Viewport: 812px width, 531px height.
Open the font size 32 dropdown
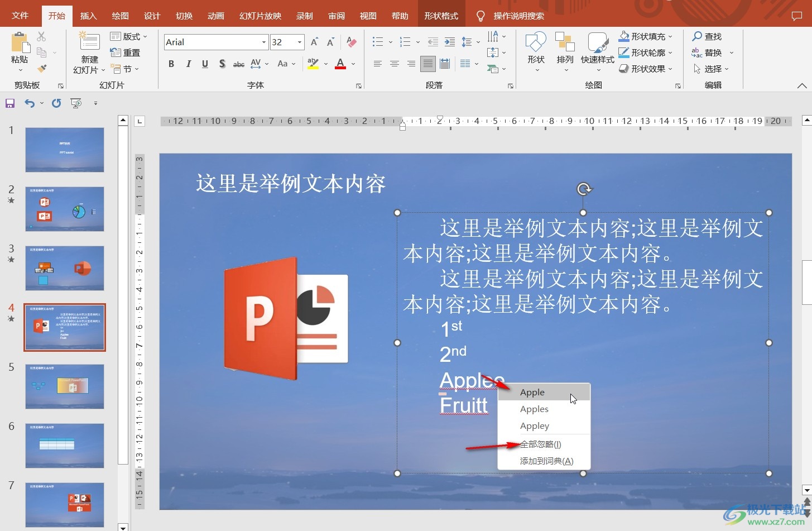tap(300, 42)
